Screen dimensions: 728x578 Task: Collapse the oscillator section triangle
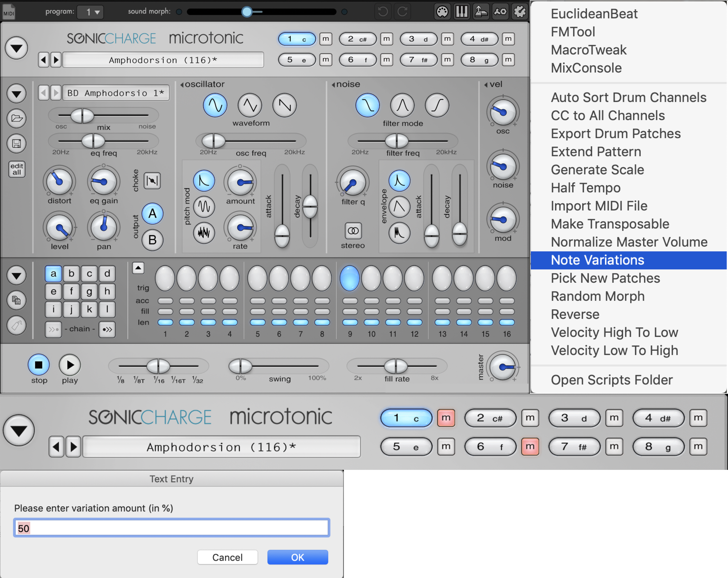tap(182, 85)
